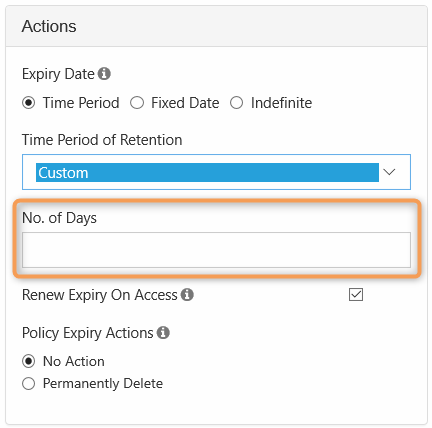Screen dimensions: 432x428
Task: Click the No Action label text
Action: coord(74,361)
